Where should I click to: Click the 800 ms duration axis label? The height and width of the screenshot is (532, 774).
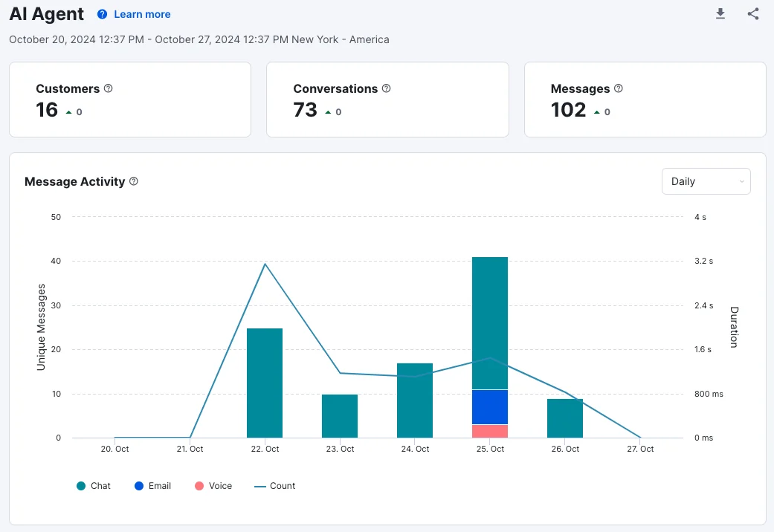tap(709, 394)
